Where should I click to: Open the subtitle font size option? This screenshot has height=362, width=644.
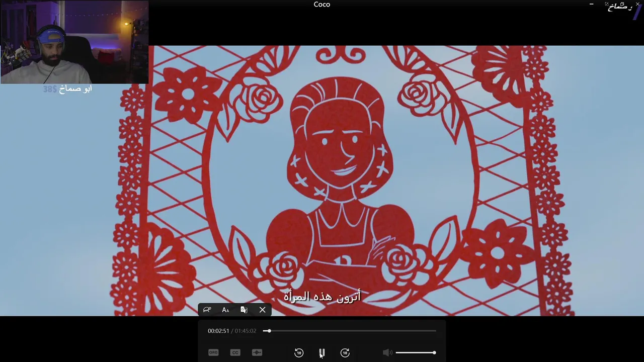[x=225, y=310]
